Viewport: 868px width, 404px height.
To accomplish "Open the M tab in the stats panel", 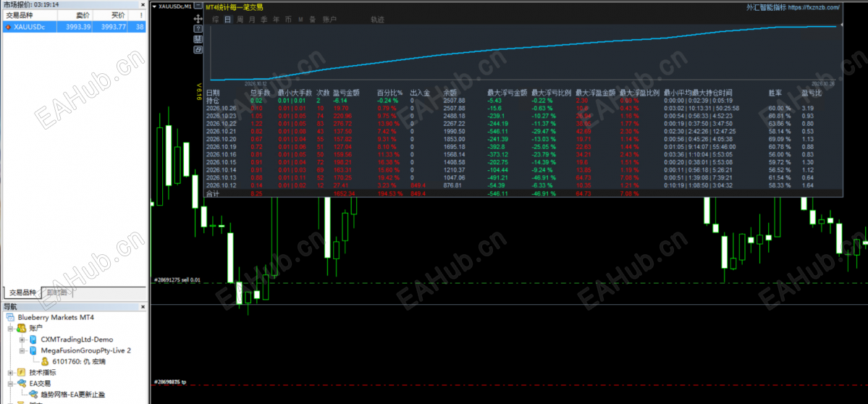I will pyautogui.click(x=300, y=20).
